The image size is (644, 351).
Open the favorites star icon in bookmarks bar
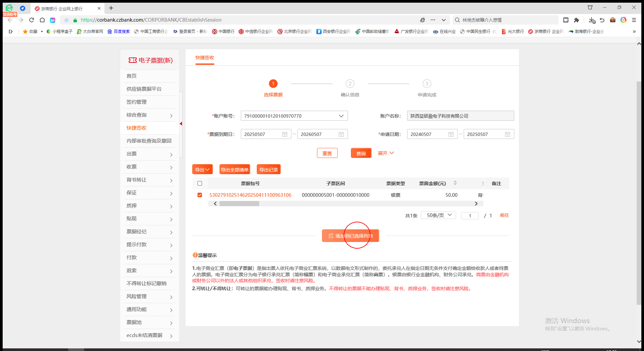coord(25,32)
